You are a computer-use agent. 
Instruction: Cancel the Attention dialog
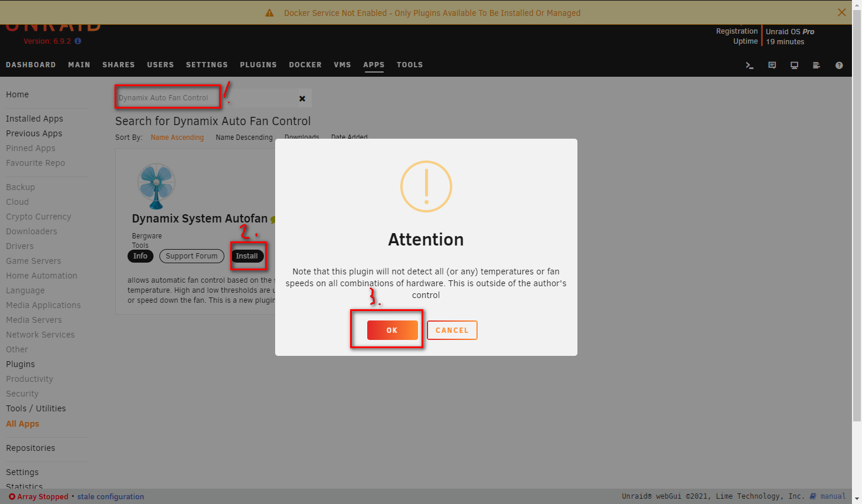452,330
